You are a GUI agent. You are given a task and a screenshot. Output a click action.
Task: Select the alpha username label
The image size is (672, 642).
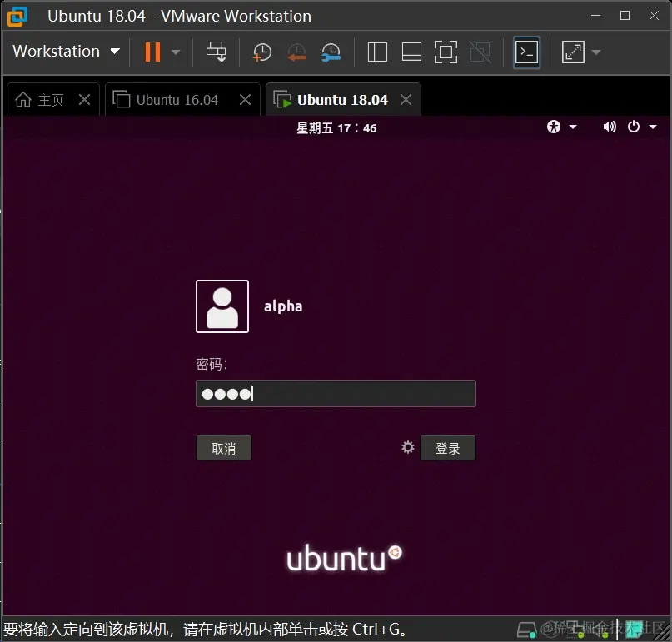point(283,306)
